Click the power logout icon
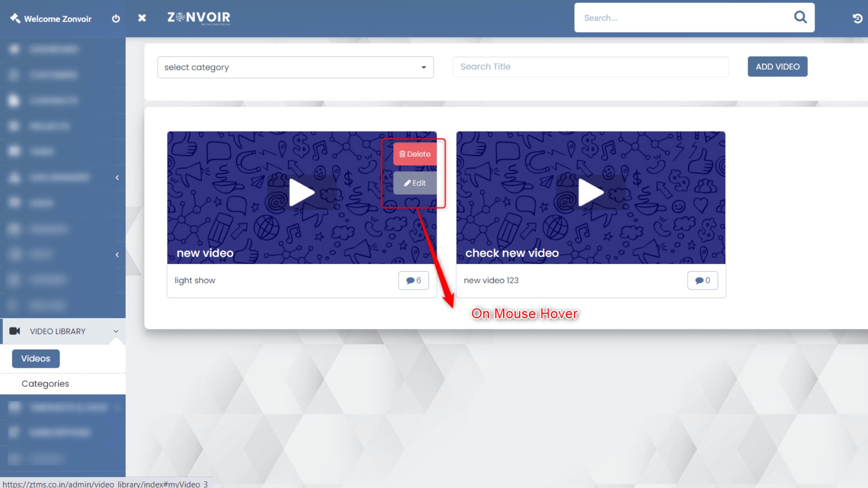Image resolution: width=868 pixels, height=488 pixels. tap(116, 19)
